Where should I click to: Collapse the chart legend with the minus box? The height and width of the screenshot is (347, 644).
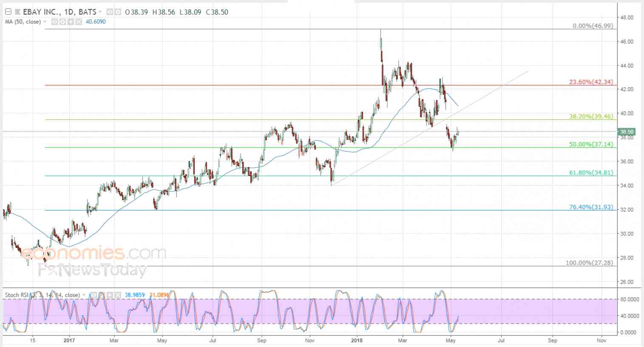coord(8,12)
